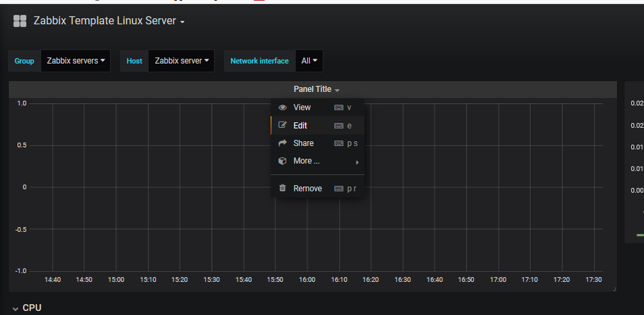
Task: Click the 15:30 x-axis time label
Action: [x=211, y=280]
